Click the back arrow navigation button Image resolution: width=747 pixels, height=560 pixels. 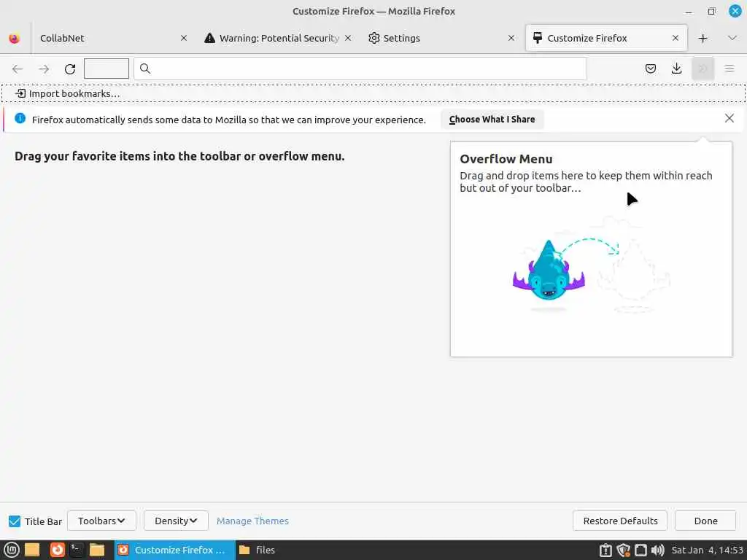[18, 69]
